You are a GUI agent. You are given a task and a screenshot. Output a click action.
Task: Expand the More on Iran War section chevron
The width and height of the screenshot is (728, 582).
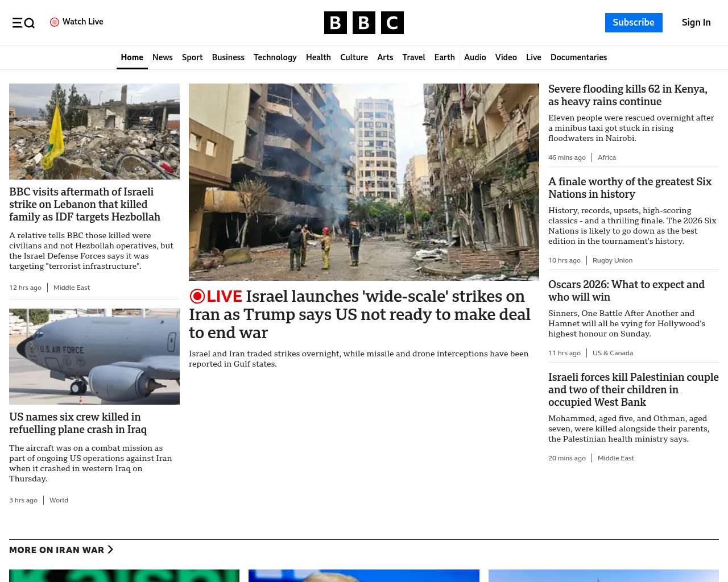[110, 550]
